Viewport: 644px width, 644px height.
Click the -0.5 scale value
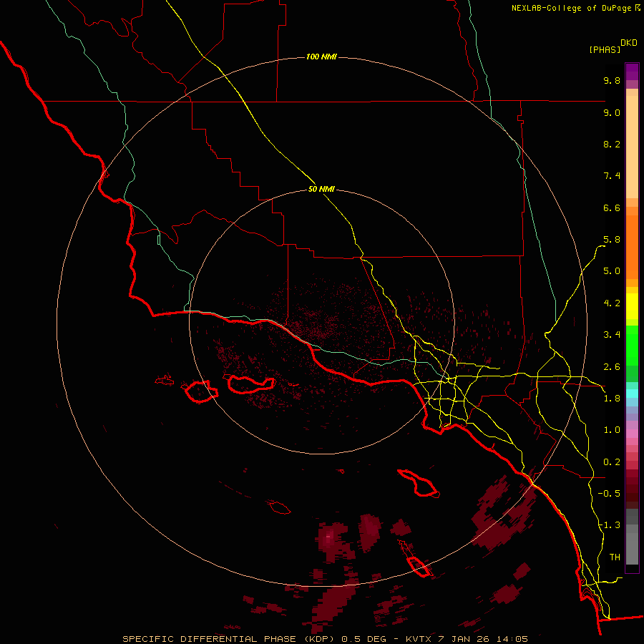pos(609,494)
